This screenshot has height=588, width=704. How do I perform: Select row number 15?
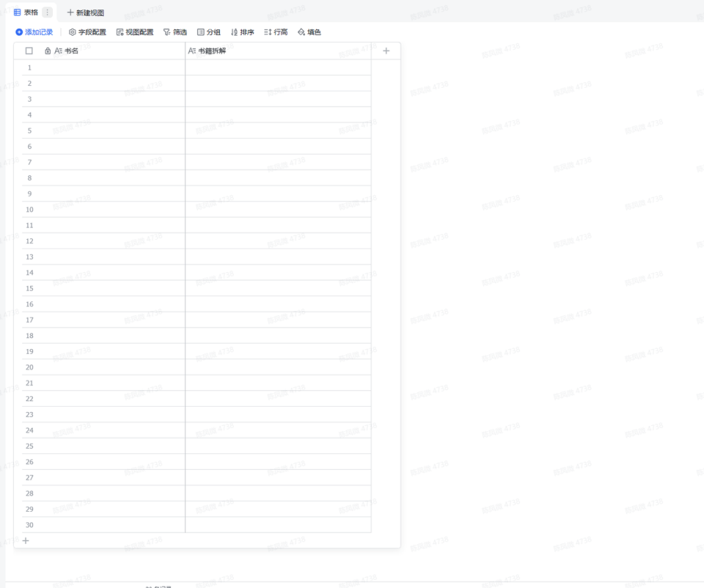(x=30, y=289)
